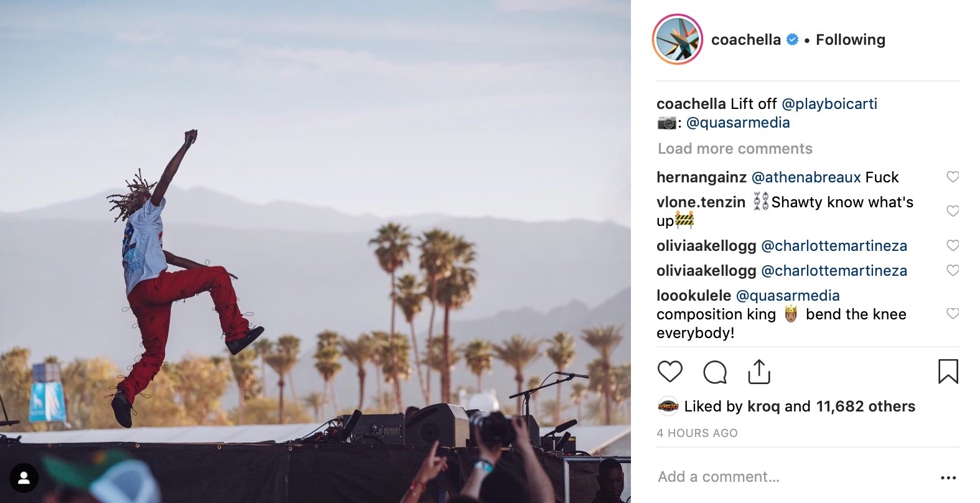980x503 pixels.
Task: Open the @playboicarti mention link
Action: coord(829,104)
